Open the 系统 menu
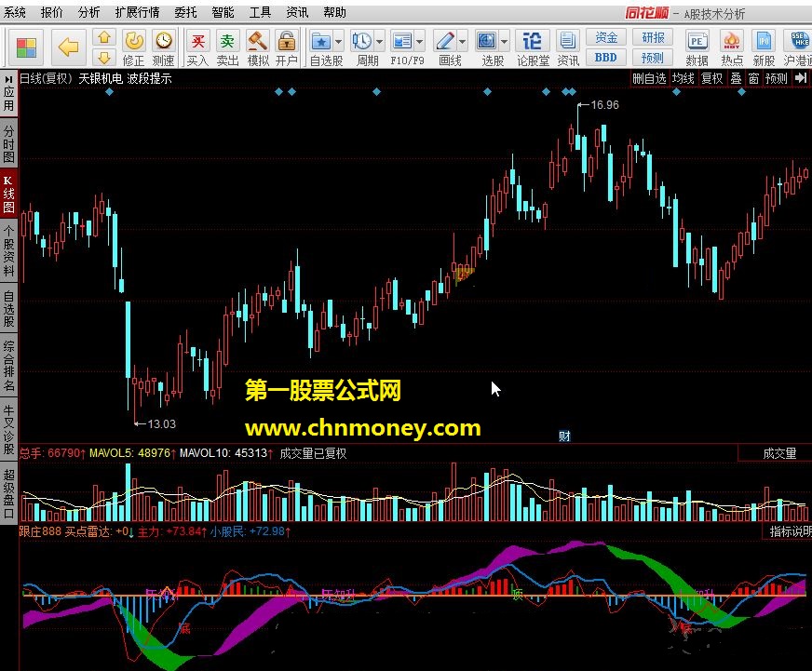 coord(15,12)
